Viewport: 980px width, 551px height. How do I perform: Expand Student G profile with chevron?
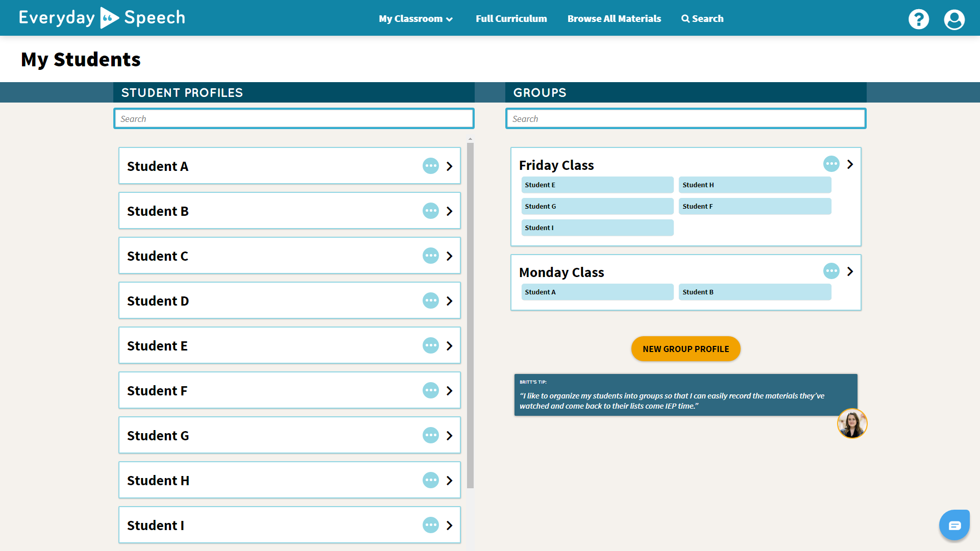(x=450, y=436)
